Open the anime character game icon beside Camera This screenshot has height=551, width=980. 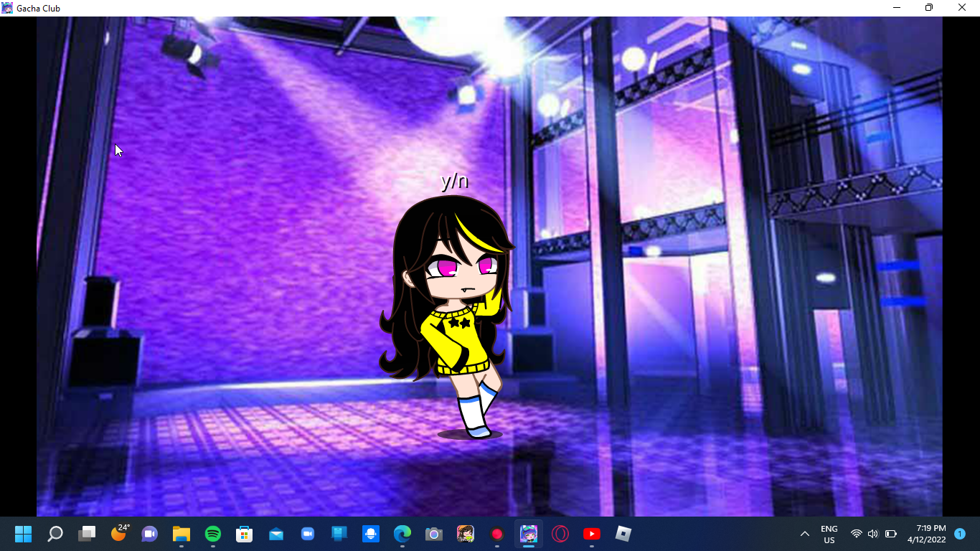click(x=466, y=534)
